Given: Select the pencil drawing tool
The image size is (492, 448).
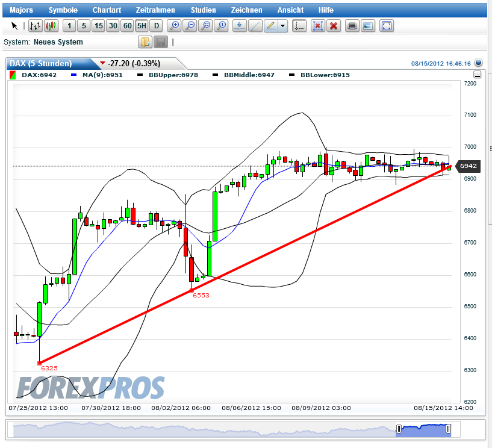Looking at the screenshot, I should point(271,26).
